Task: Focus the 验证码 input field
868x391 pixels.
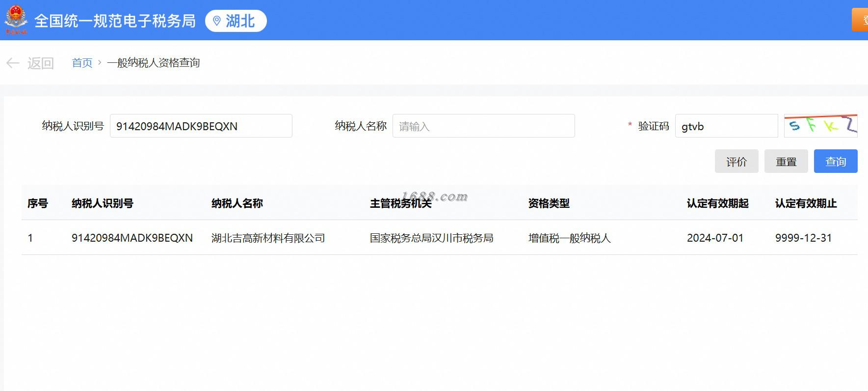Action: 727,126
